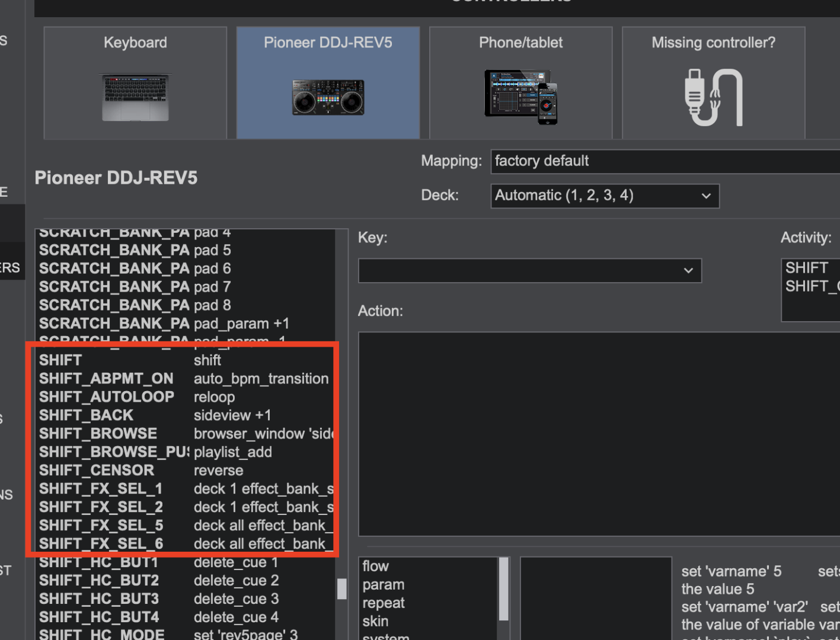Select the SCRATCH_BANK_PA pad 6 row
This screenshot has height=640, width=840.
coord(186,268)
